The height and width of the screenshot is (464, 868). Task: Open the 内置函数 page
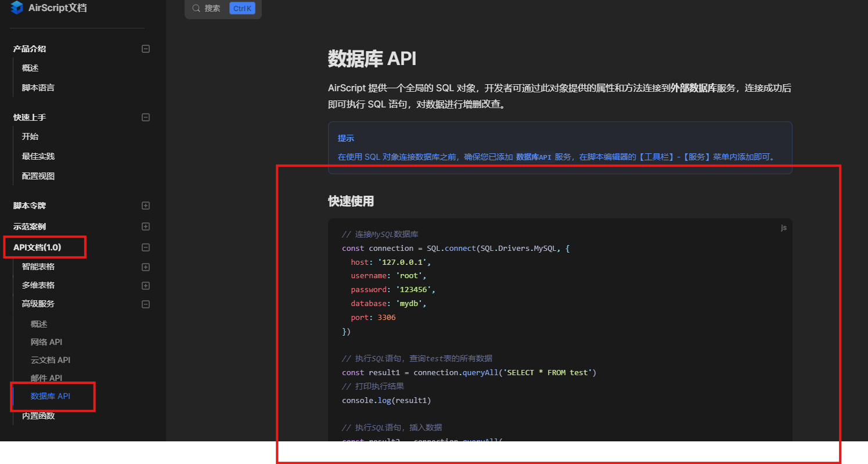(38, 416)
